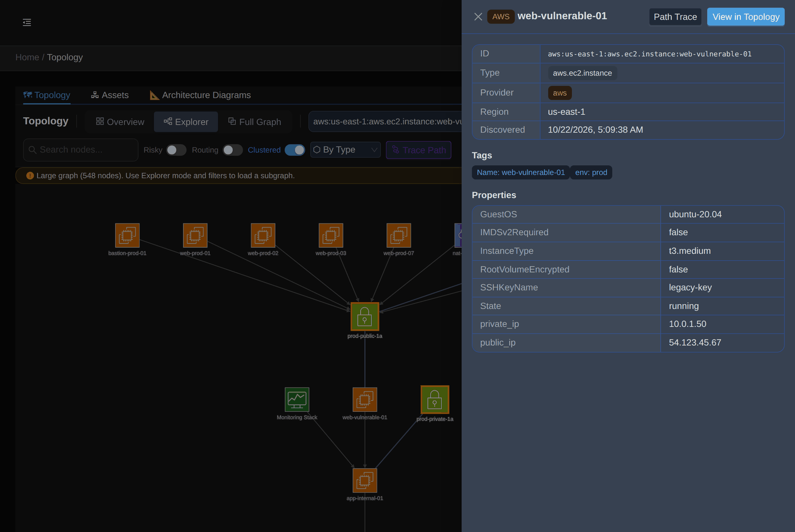Toggle the Risky switch
795x532 pixels.
(x=176, y=150)
